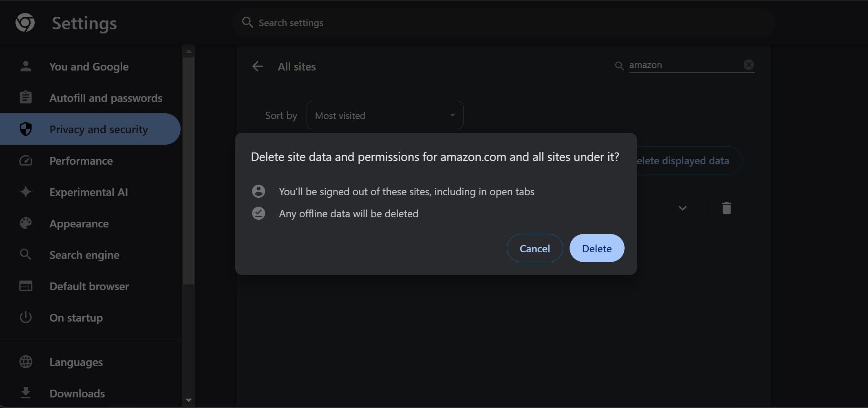Click the Search engine magnifier icon

tap(26, 255)
